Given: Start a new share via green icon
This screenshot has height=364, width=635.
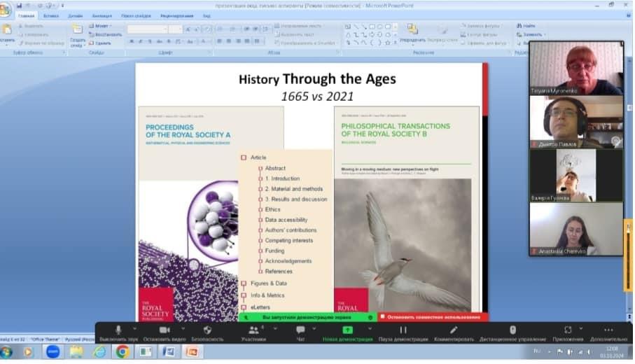Looking at the screenshot, I should pyautogui.click(x=347, y=330).
